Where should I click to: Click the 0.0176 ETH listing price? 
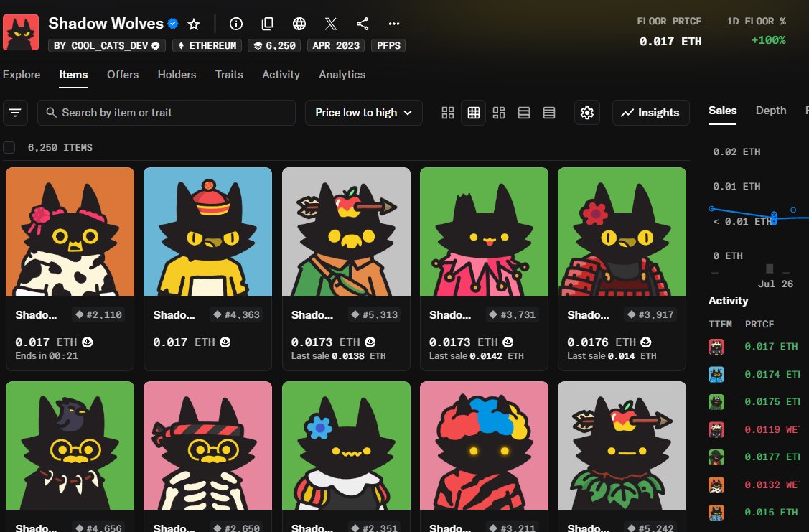tap(601, 342)
